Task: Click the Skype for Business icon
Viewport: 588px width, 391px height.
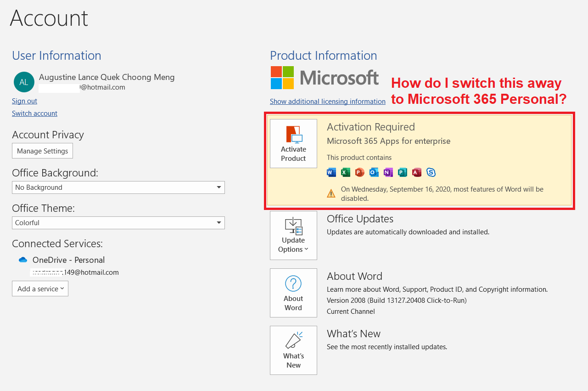Action: pos(431,172)
